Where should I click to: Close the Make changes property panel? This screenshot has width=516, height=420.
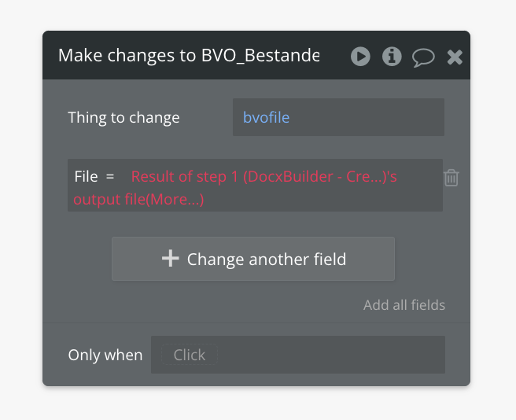click(455, 57)
